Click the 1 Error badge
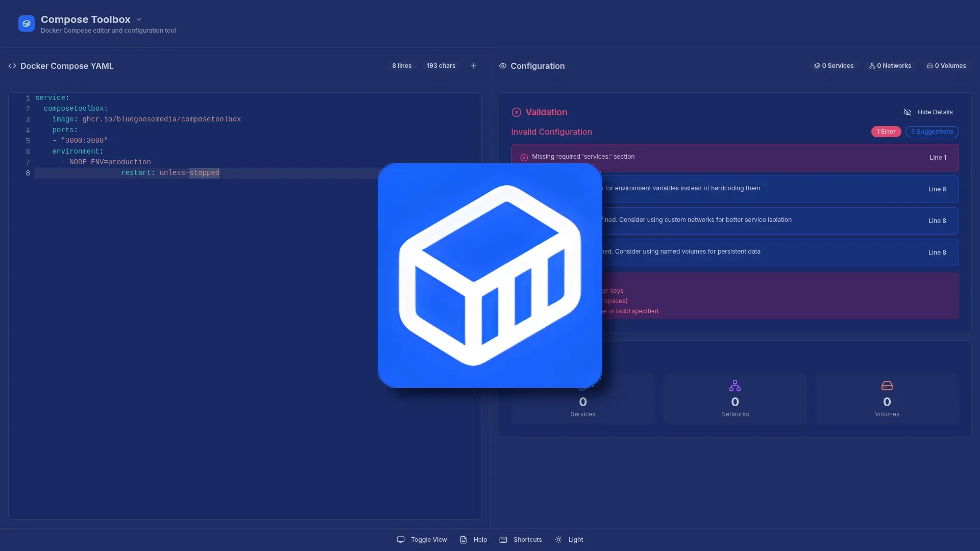This screenshot has width=980, height=551. (x=886, y=132)
